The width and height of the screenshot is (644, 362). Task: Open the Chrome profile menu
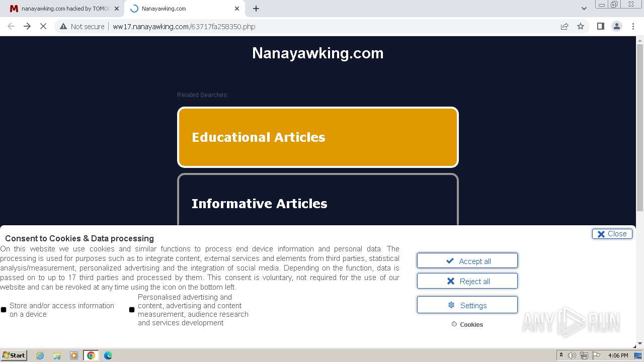(617, 27)
